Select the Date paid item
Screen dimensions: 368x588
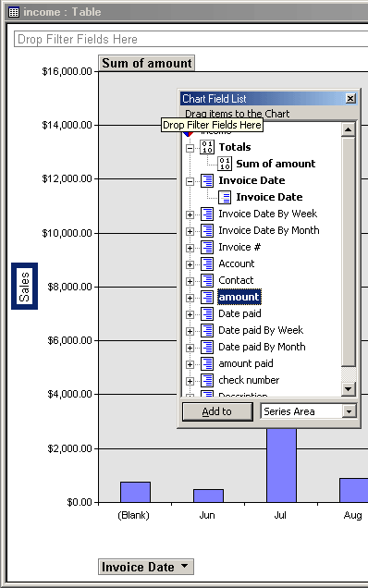pyautogui.click(x=239, y=313)
